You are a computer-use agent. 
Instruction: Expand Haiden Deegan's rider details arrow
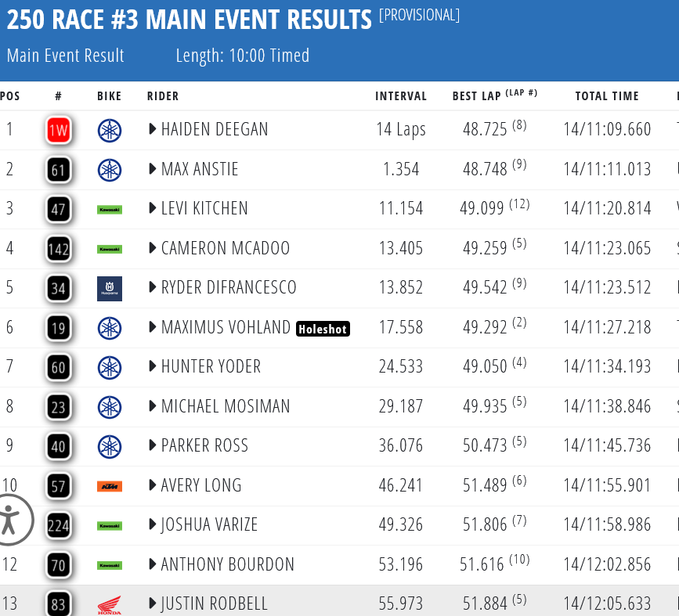[x=153, y=129]
